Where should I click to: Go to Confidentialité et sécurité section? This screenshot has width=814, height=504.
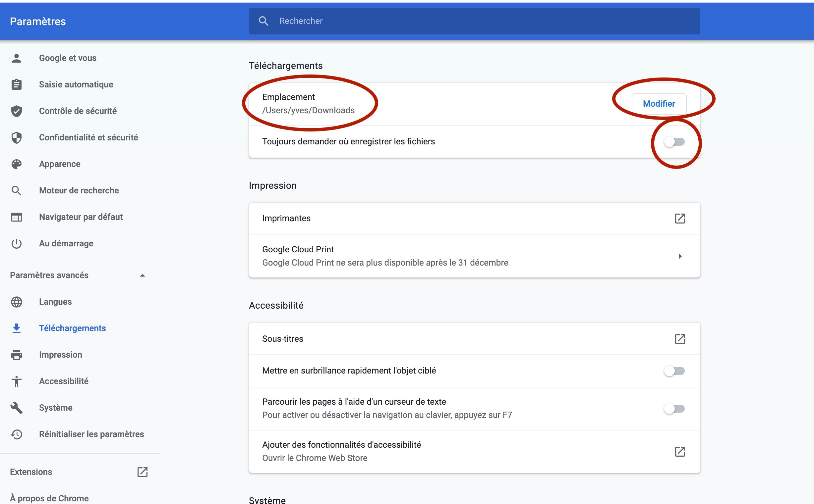point(88,137)
